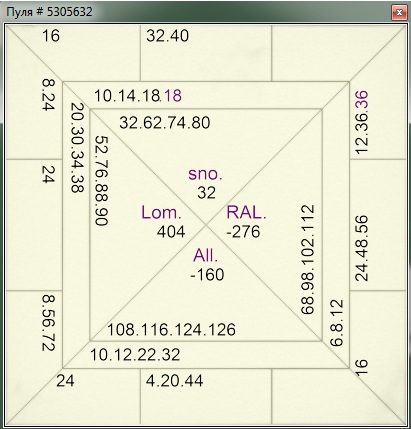Screen dimensions: 411x429
Task: Select score 404 under Lom.
Action: coord(171,232)
